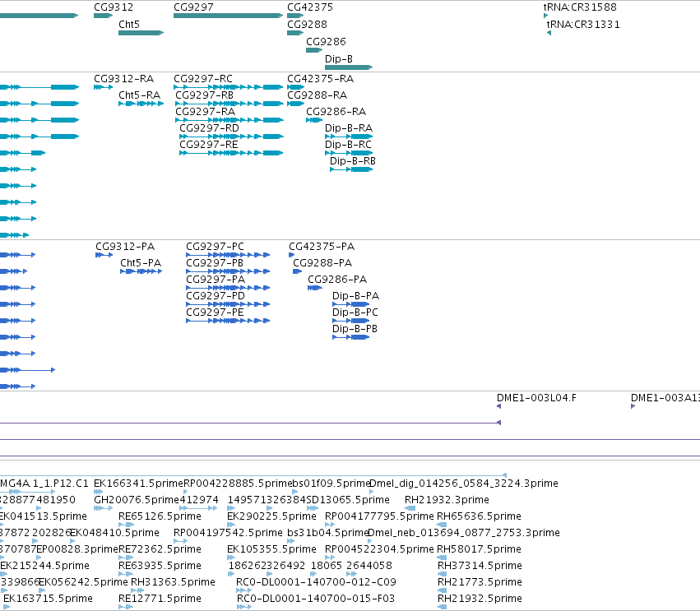Click the Dip-B-RA transcript label

[349, 128]
